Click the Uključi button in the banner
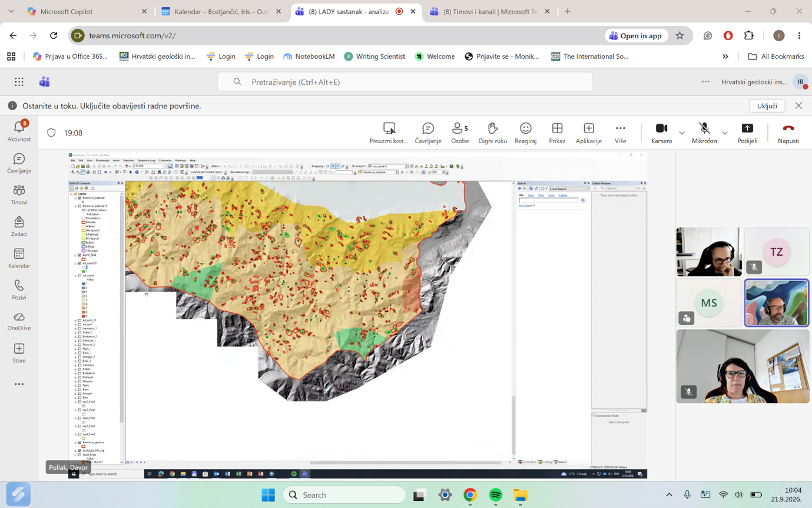Viewport: 812px width, 508px height. (x=767, y=105)
